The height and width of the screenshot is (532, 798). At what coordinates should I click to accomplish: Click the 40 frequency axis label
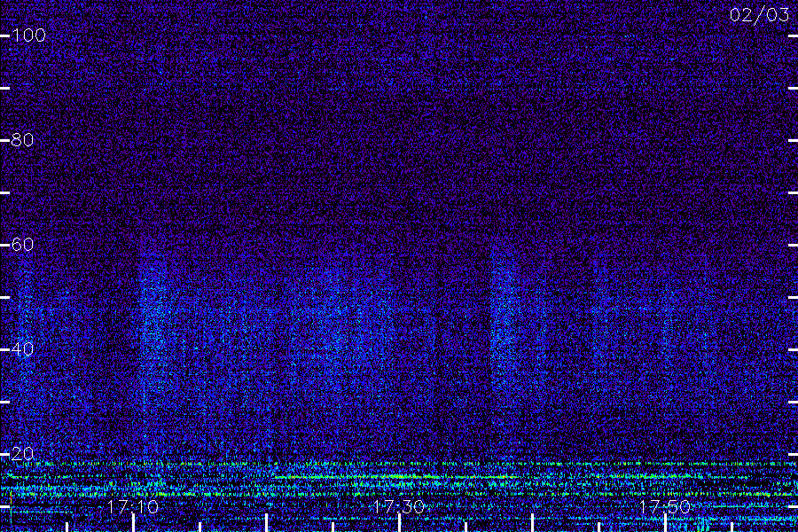point(22,349)
